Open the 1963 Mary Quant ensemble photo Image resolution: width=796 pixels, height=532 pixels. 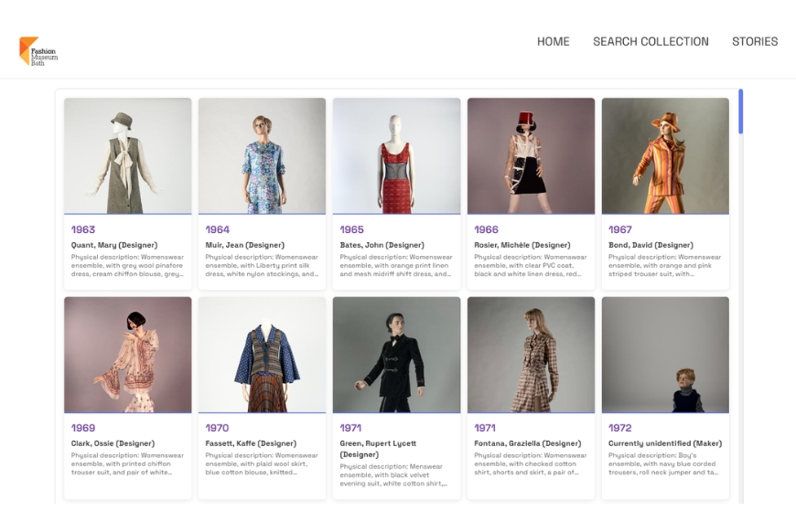point(128,155)
